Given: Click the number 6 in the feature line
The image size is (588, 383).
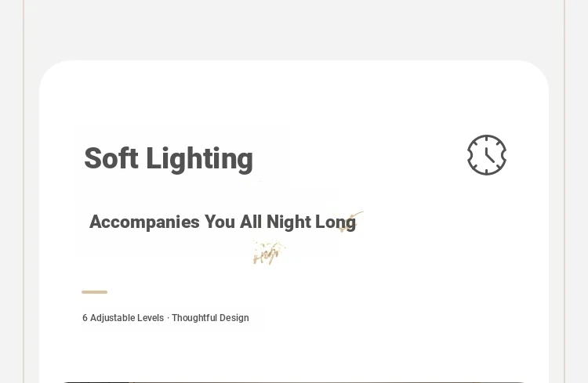Looking at the screenshot, I should pyautogui.click(x=85, y=318).
